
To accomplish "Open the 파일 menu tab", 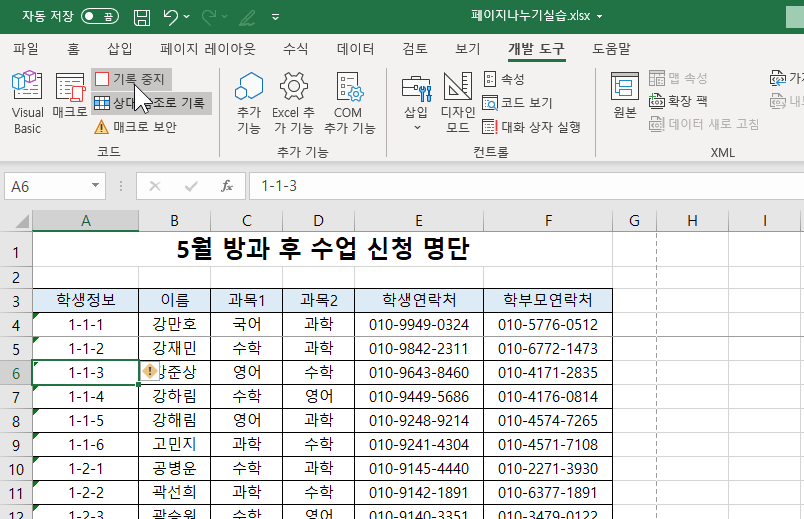I will point(26,49).
